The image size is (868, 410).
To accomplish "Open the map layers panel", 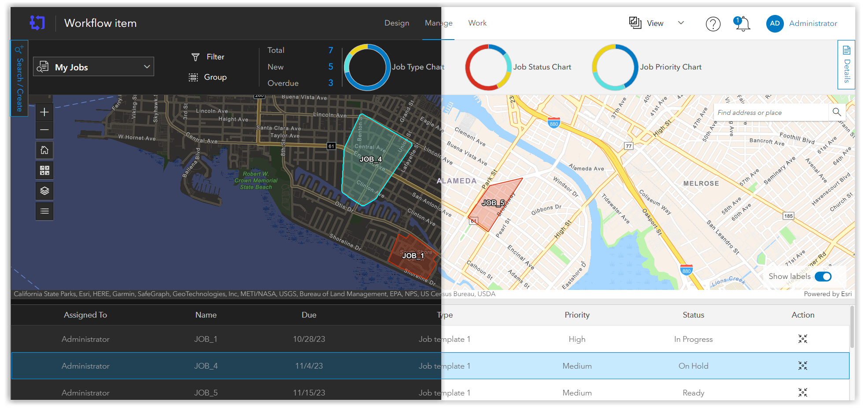I will [x=44, y=191].
